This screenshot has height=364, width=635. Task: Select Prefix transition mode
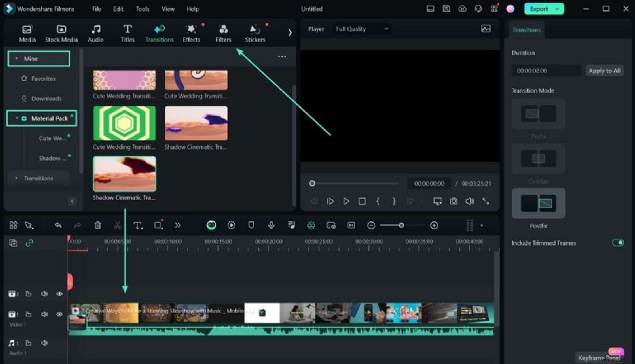(539, 113)
